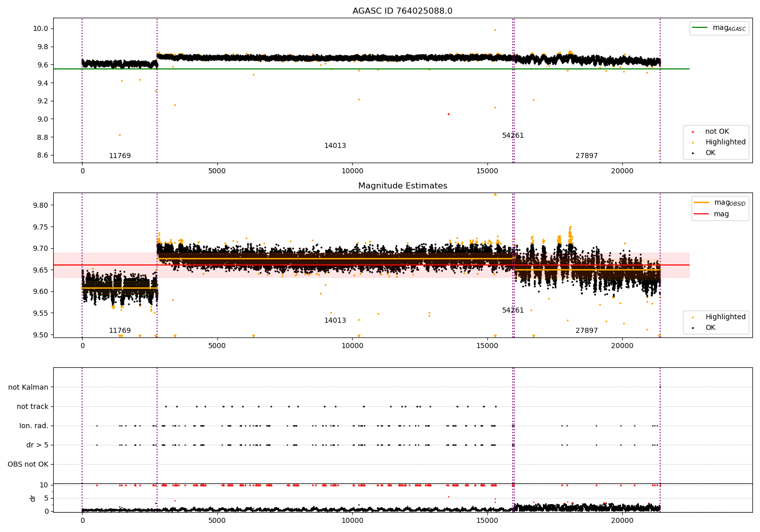Click the 'not Kalman' flag row label
760x532 pixels.
(x=28, y=387)
